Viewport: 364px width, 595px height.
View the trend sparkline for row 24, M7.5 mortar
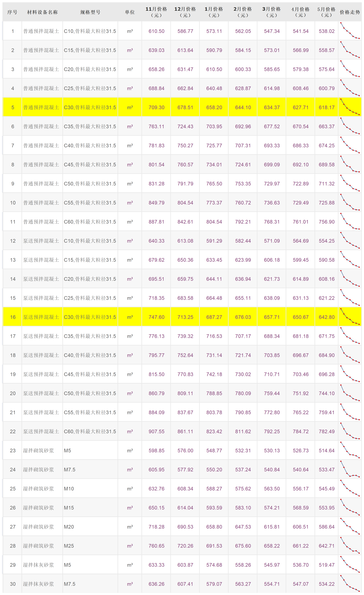click(350, 469)
